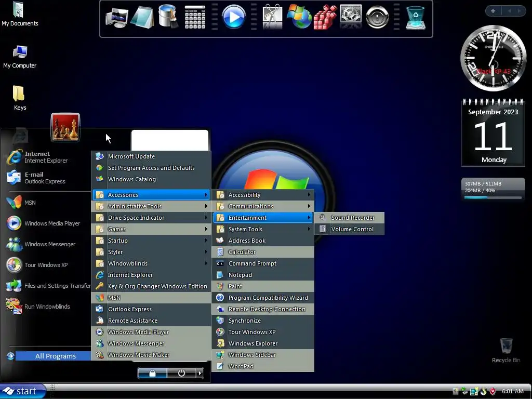The image size is (532, 399).
Task: Expand the arrow beside the power button
Action: click(199, 373)
